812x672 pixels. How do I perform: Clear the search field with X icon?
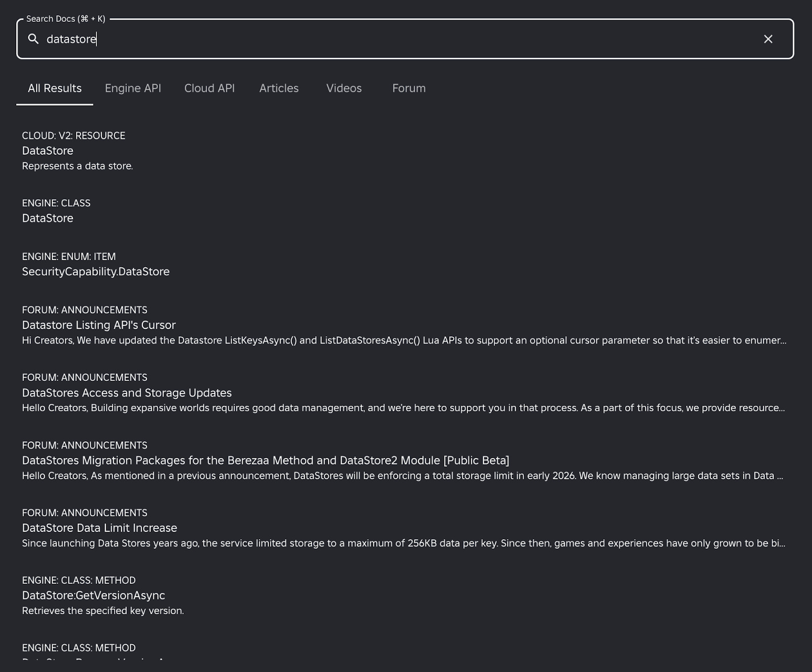coord(768,39)
